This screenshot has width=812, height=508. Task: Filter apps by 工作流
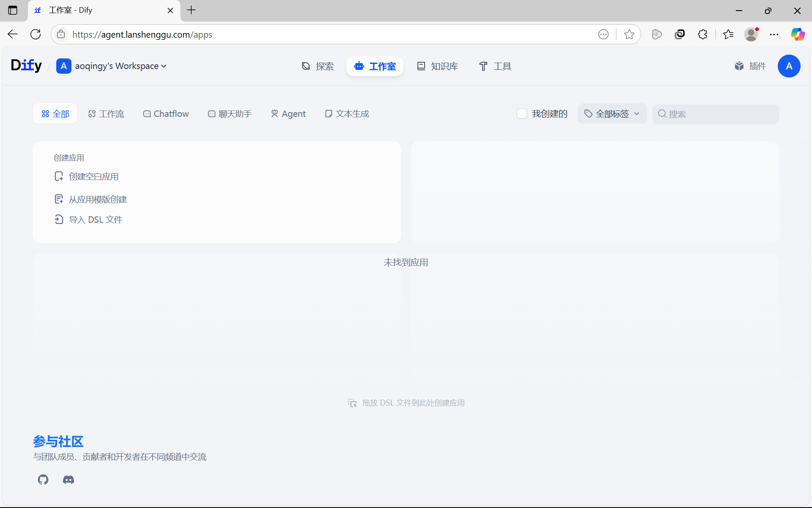click(106, 113)
